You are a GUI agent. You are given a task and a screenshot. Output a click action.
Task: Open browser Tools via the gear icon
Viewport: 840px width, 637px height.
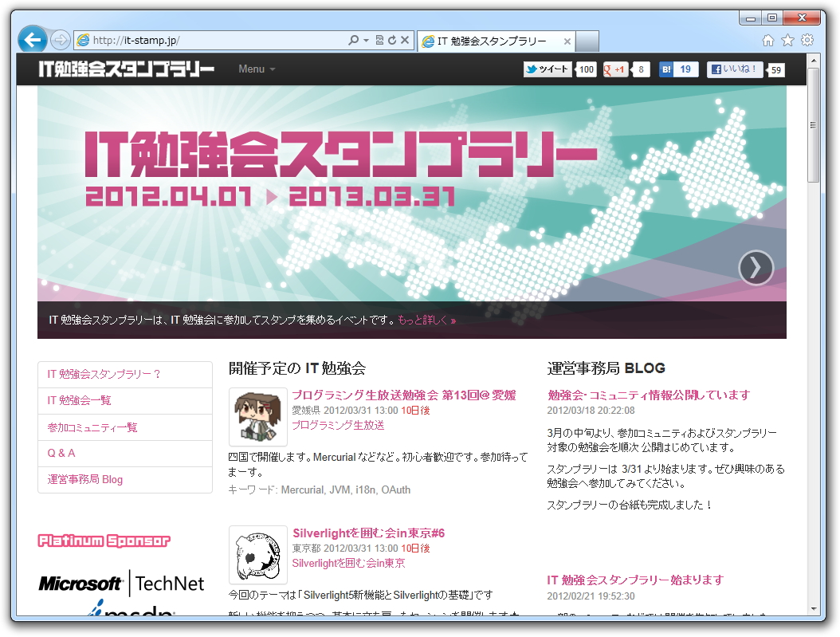pos(808,41)
